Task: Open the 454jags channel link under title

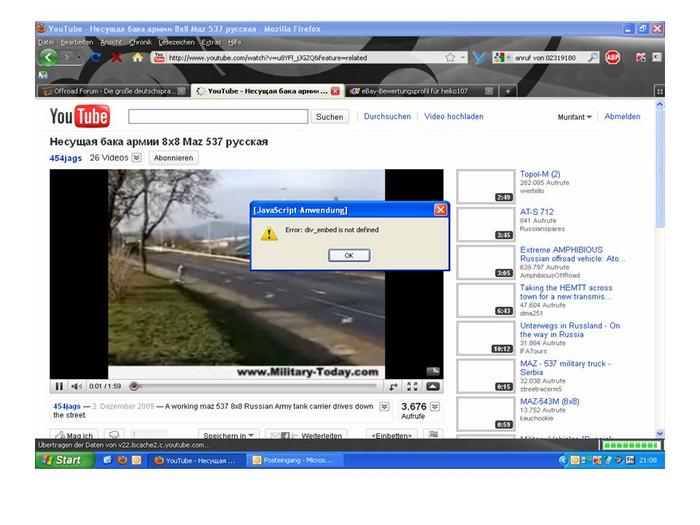Action: point(66,158)
